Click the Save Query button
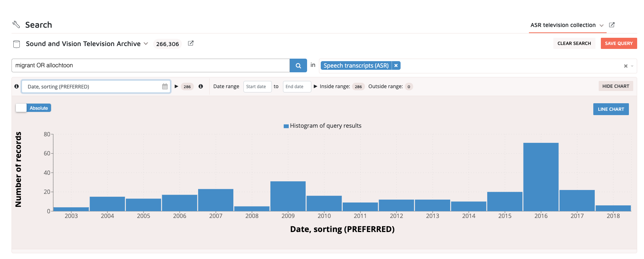This screenshot has height=259, width=644. click(618, 43)
